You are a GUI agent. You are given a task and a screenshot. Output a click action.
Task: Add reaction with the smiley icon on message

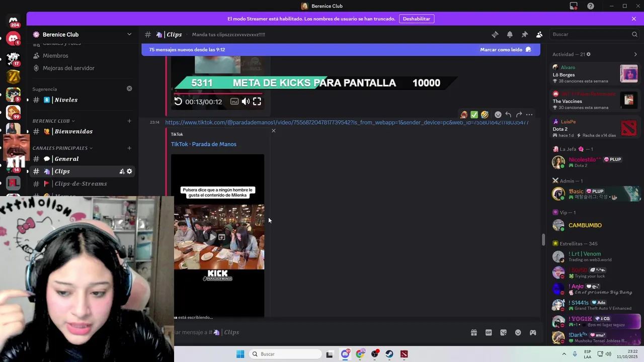point(498,115)
